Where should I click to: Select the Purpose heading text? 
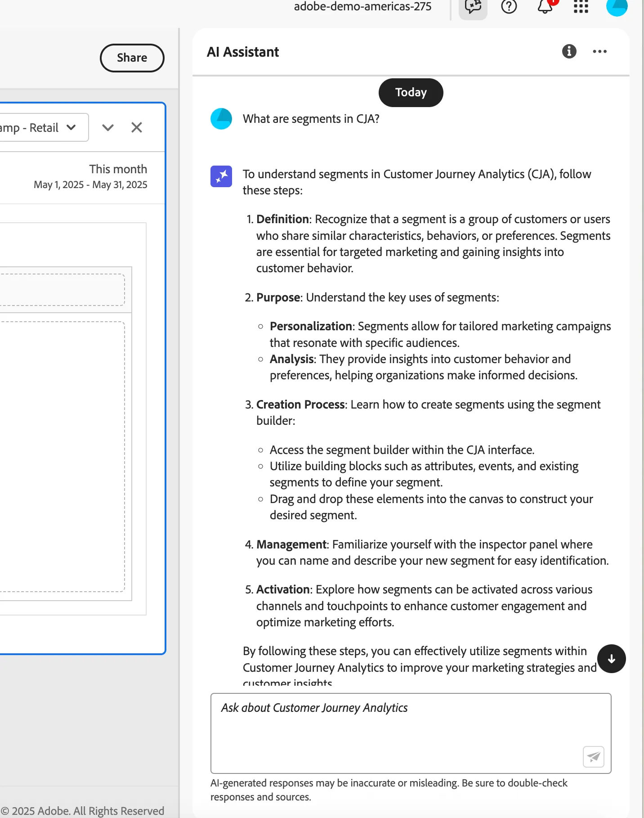pos(278,297)
